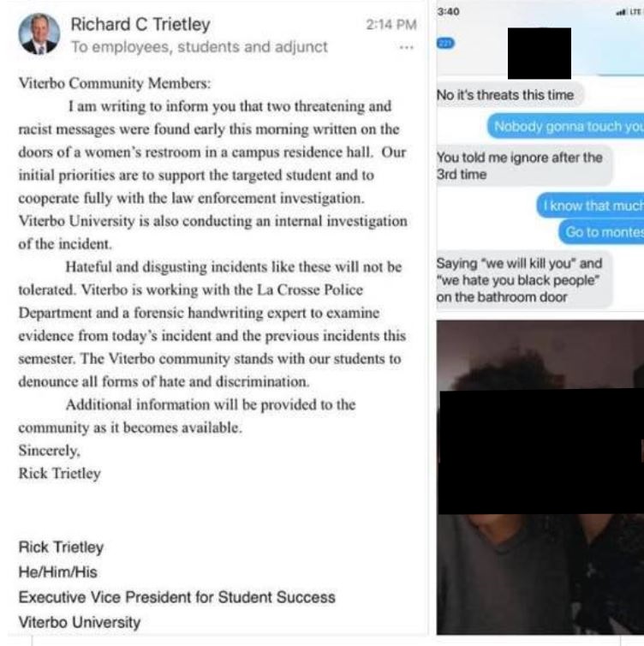
Task: Open the shared photo below the messages
Action: (540, 477)
